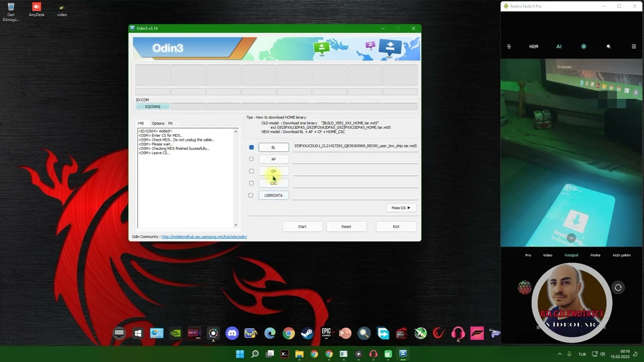Switch to the Log tab

tap(140, 123)
